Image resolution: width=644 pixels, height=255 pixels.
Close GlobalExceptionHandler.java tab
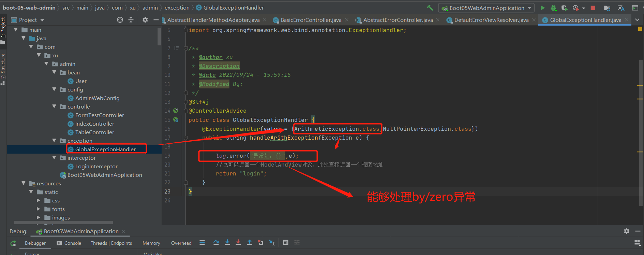(x=627, y=20)
